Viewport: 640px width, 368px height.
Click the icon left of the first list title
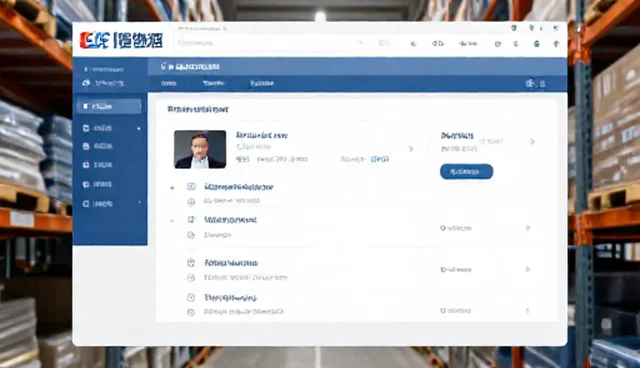tap(191, 186)
